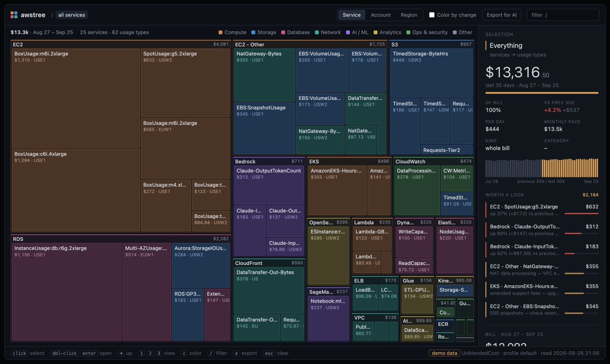Select the CloudWatch group header
The image size is (610, 364).
point(434,161)
